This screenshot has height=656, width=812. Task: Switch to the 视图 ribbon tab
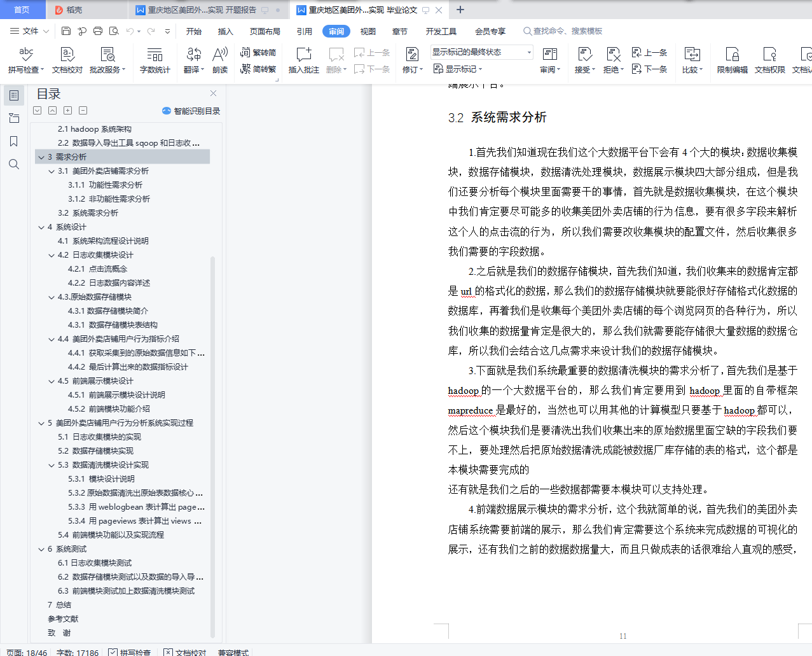(368, 31)
